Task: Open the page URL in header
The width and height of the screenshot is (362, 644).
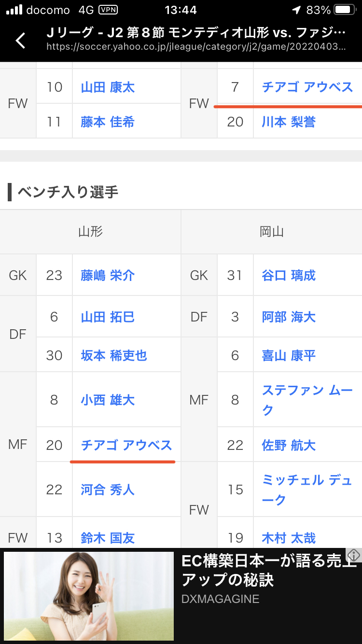Action: click(x=196, y=47)
